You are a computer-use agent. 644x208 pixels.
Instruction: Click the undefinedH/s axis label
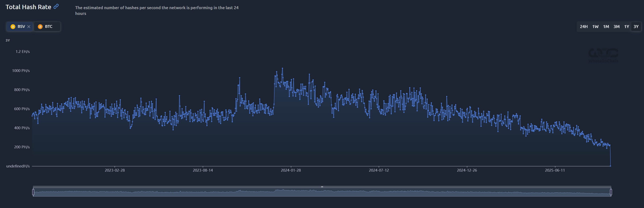click(x=18, y=166)
